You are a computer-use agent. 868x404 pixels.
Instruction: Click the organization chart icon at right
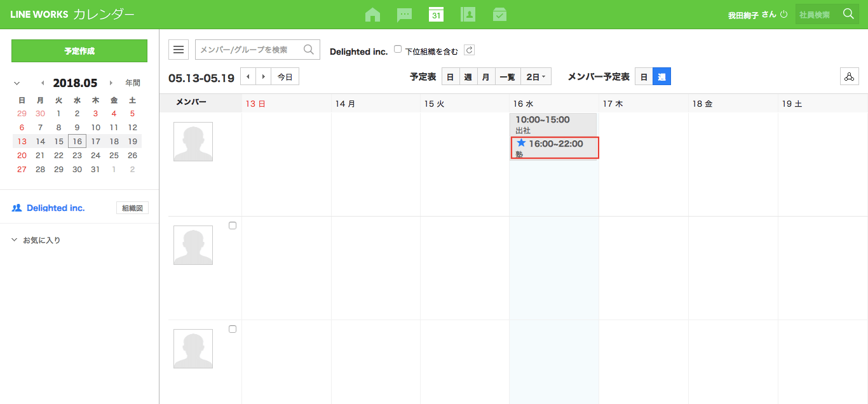[x=848, y=77]
